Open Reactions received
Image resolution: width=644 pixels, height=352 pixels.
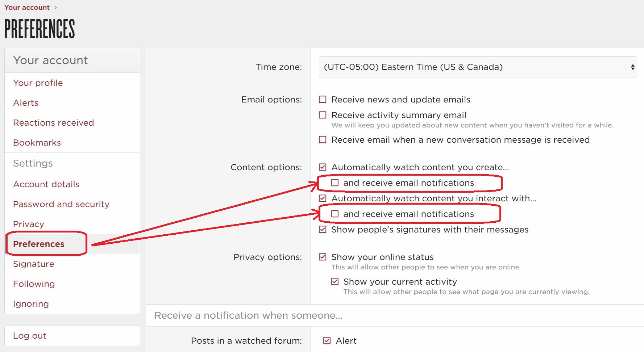click(54, 123)
